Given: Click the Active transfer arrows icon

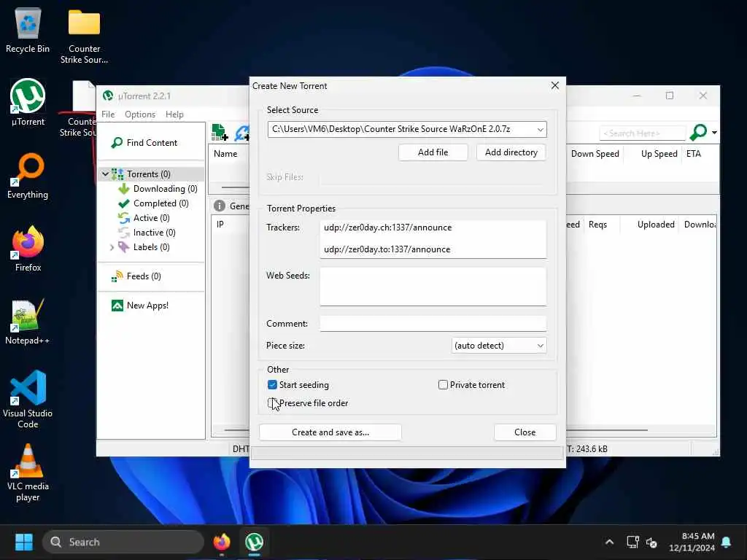Looking at the screenshot, I should click(124, 218).
